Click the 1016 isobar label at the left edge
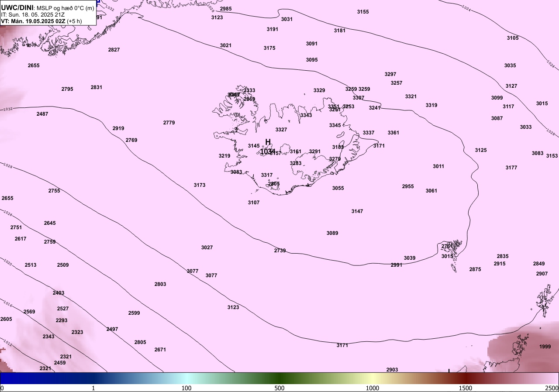Screen dimensions: 559x392 (8, 304)
